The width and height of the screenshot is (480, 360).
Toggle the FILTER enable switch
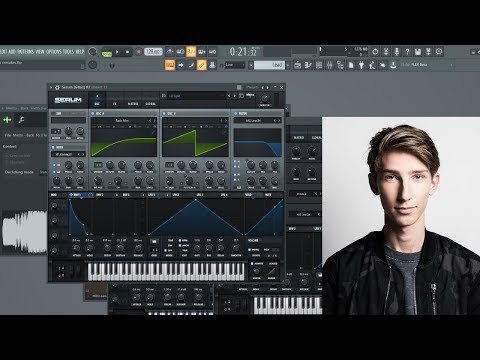click(236, 114)
